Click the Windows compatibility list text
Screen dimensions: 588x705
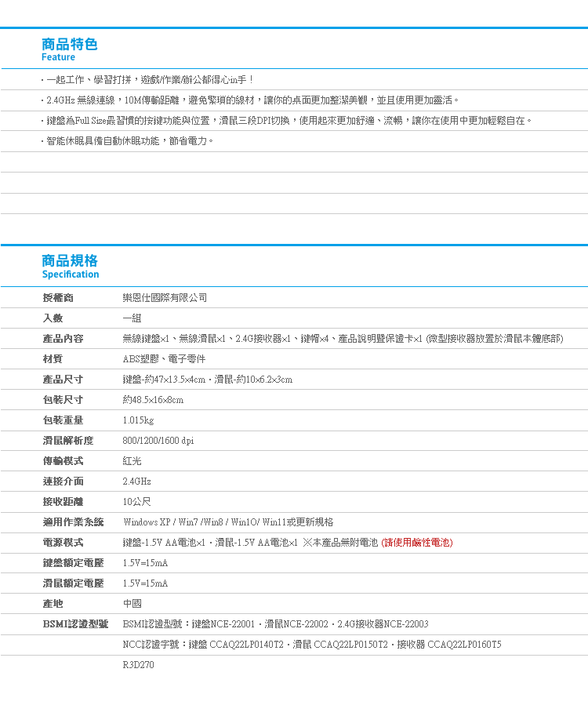[228, 522]
